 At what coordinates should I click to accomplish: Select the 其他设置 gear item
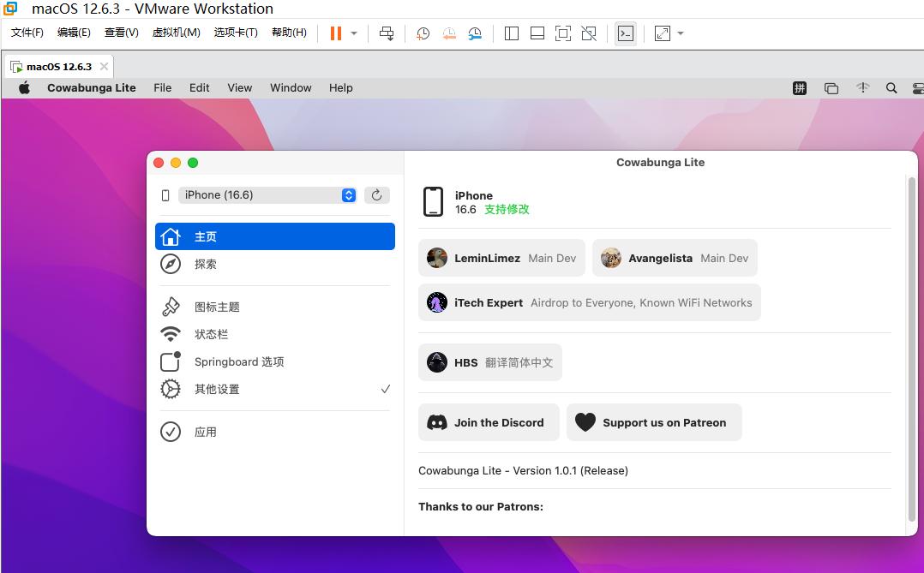point(217,389)
